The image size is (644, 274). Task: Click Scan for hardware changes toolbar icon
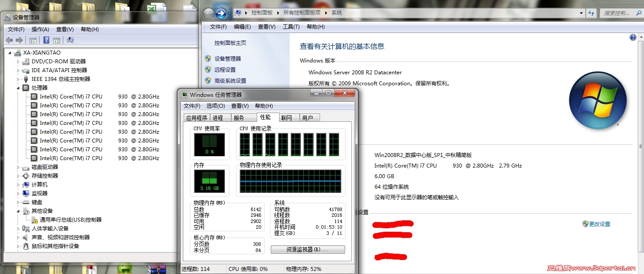(x=70, y=40)
